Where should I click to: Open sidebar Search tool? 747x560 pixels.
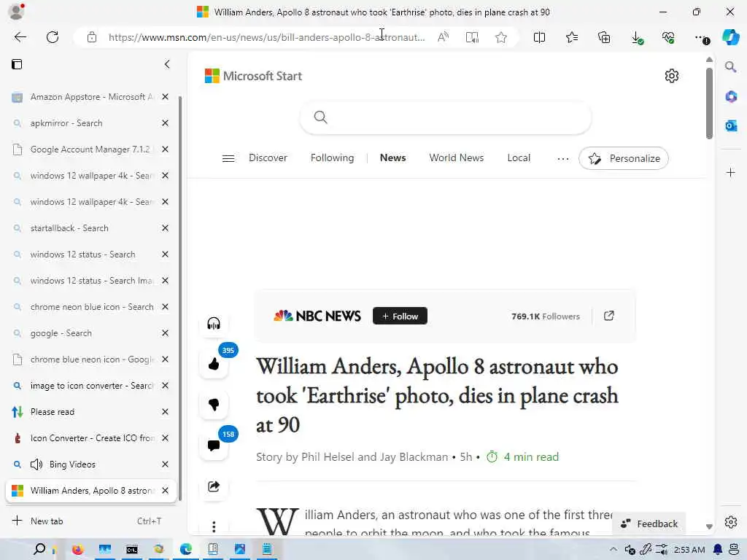pos(731,66)
